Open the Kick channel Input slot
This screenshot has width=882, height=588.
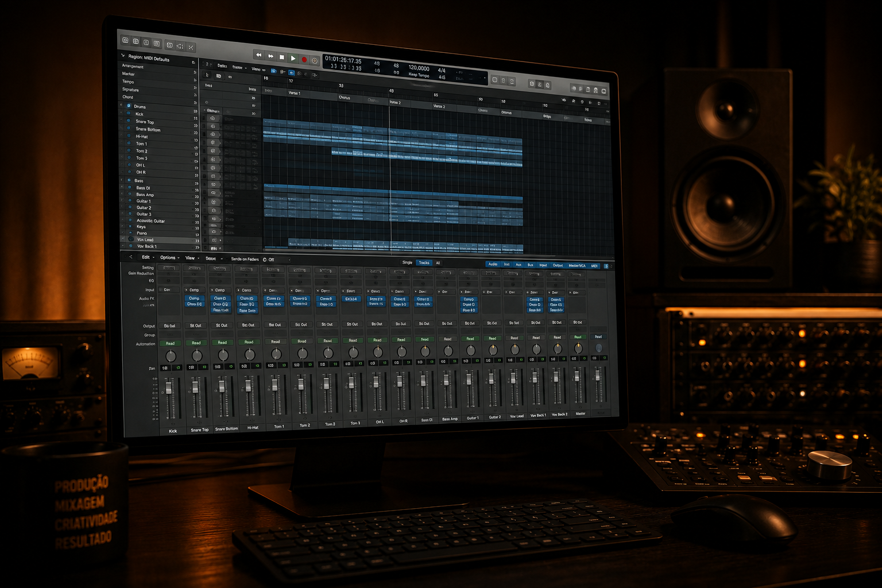[168, 289]
